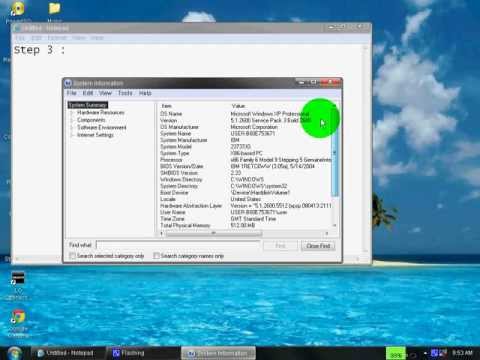Image resolution: width=480 pixels, height=360 pixels.
Task: Open the File menu in System Information
Action: tap(72, 93)
